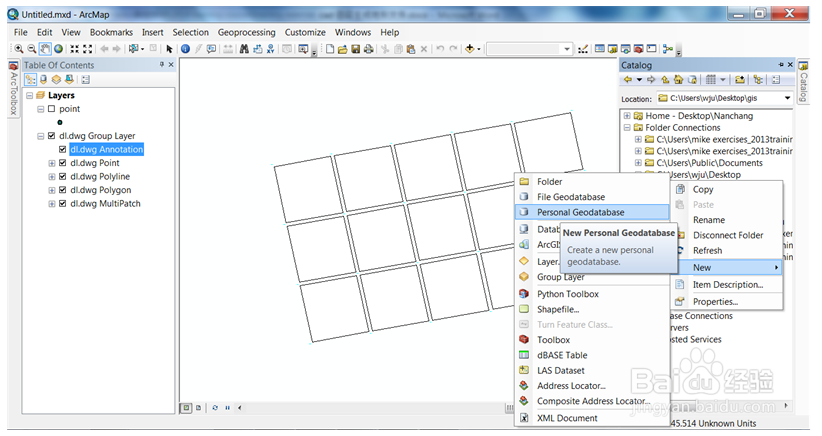
Task: Expand dl.dwg Point layer node
Action: tap(51, 163)
